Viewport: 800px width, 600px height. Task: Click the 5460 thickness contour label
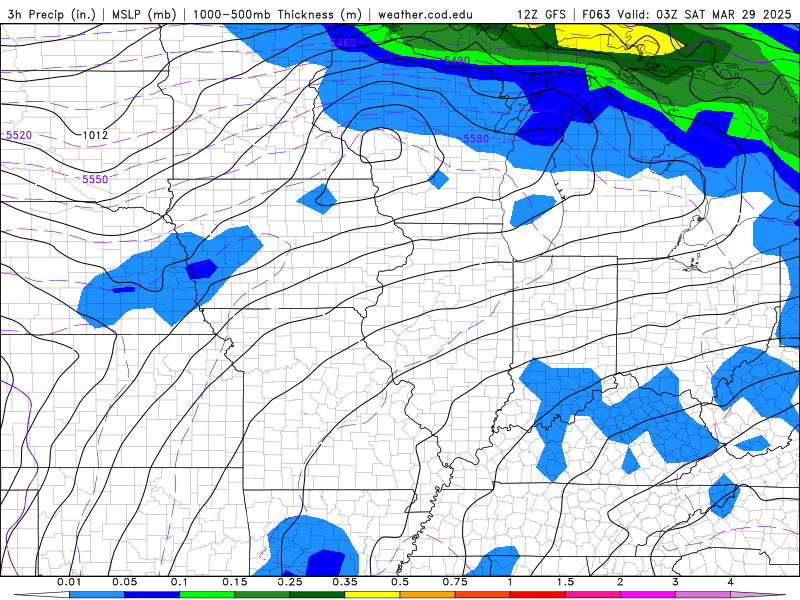pyautogui.click(x=343, y=43)
